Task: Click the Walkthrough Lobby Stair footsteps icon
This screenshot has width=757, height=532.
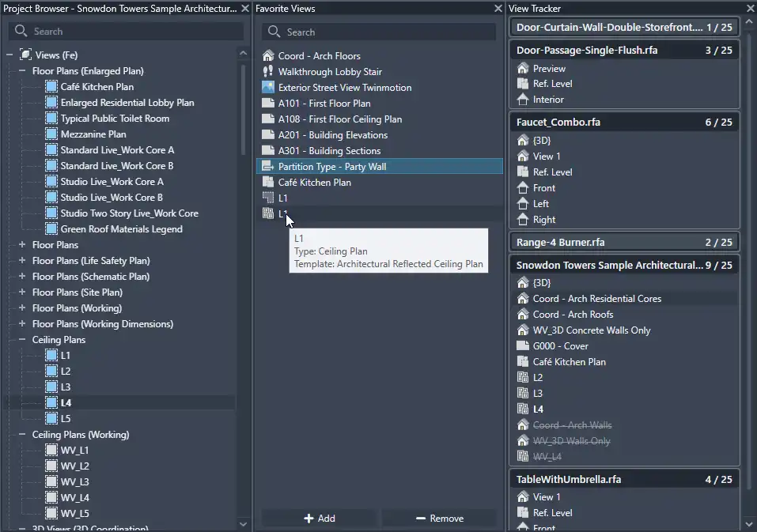Action: pos(268,71)
